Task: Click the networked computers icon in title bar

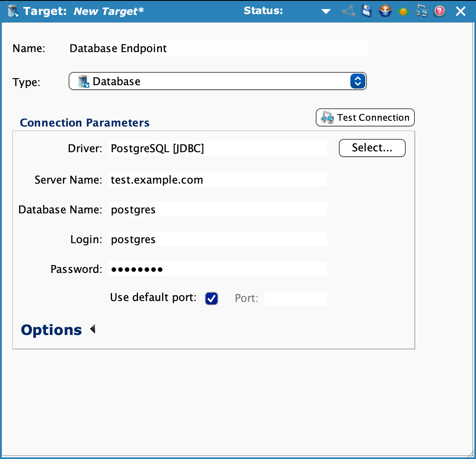Action: tap(421, 11)
